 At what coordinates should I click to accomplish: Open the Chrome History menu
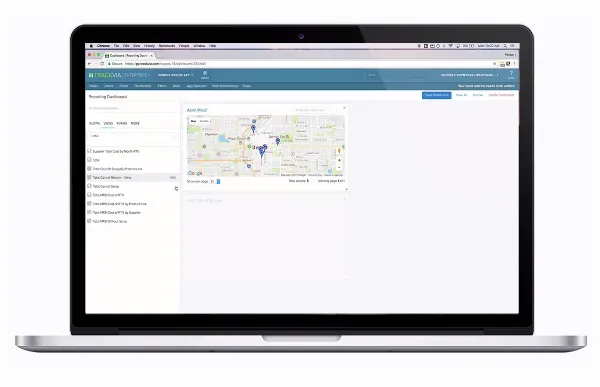coord(149,46)
